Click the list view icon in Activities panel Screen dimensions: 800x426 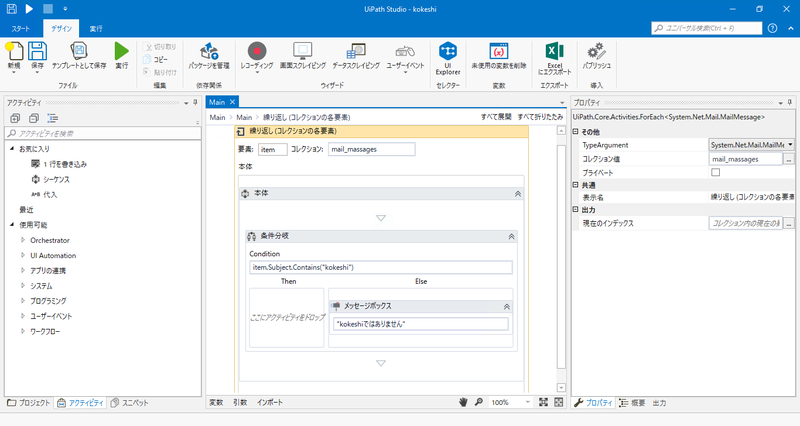point(53,118)
